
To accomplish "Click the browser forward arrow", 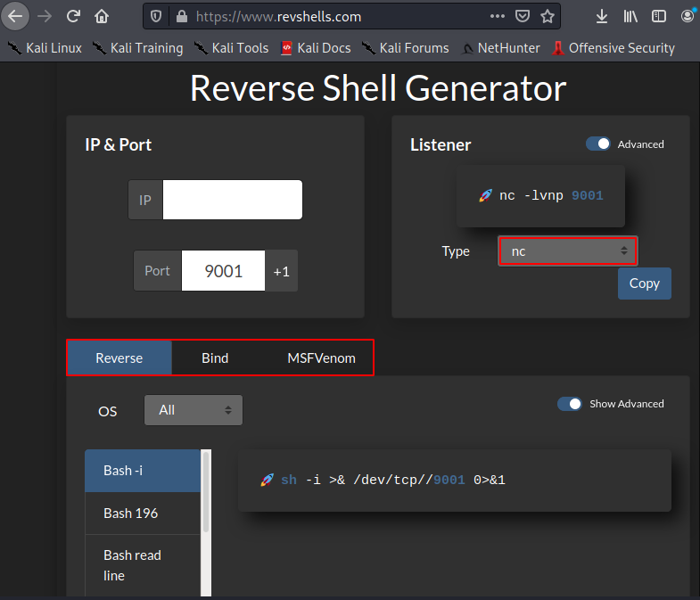I will (x=45, y=17).
